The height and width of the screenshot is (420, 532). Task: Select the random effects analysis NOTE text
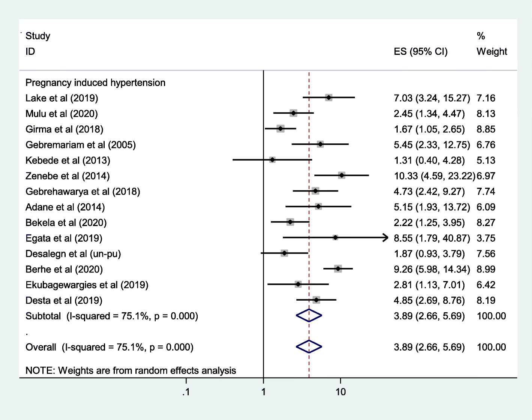pyautogui.click(x=131, y=371)
